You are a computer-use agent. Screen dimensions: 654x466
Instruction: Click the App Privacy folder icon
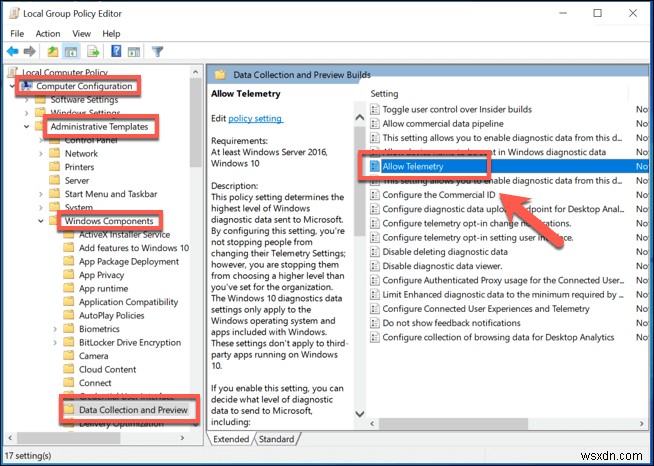tap(69, 275)
